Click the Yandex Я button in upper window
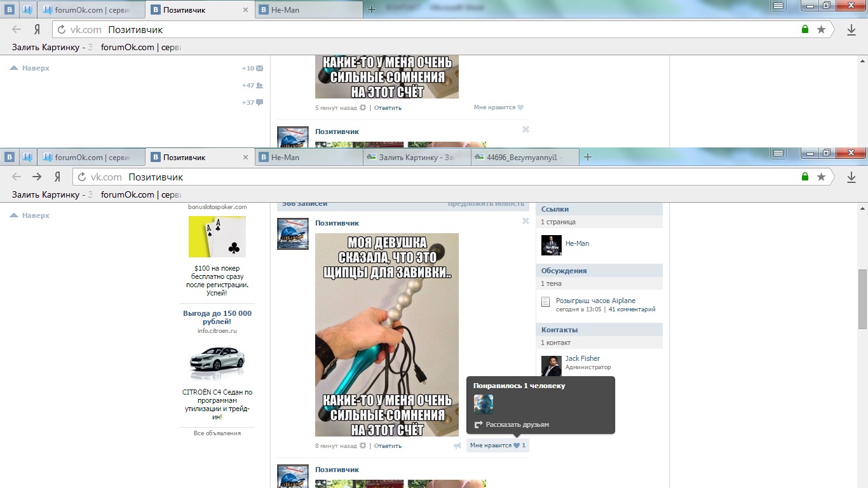Viewport: 868px width, 488px height. (x=37, y=30)
